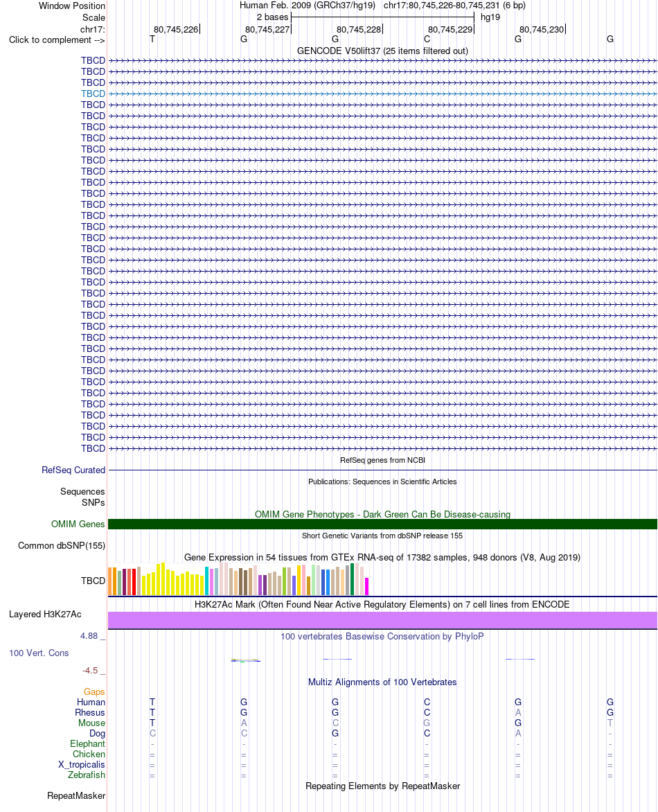Screen dimensions: 658x812
Task: Click the 'Common dbSNP(155)' track label
Action: coord(62,546)
